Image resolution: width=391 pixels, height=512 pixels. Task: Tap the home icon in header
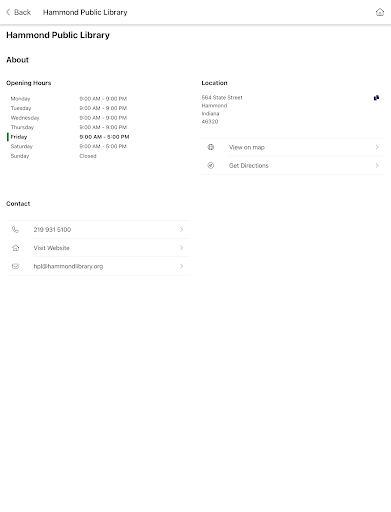pos(380,12)
